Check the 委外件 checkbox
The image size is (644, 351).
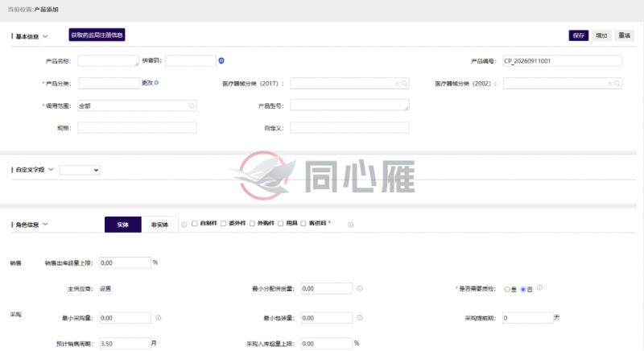coord(223,223)
